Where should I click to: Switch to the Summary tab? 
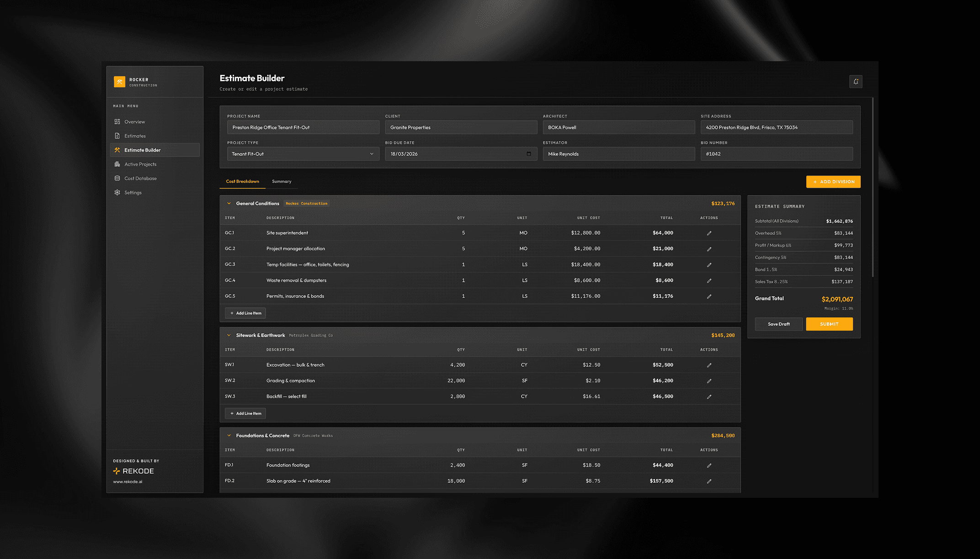282,182
